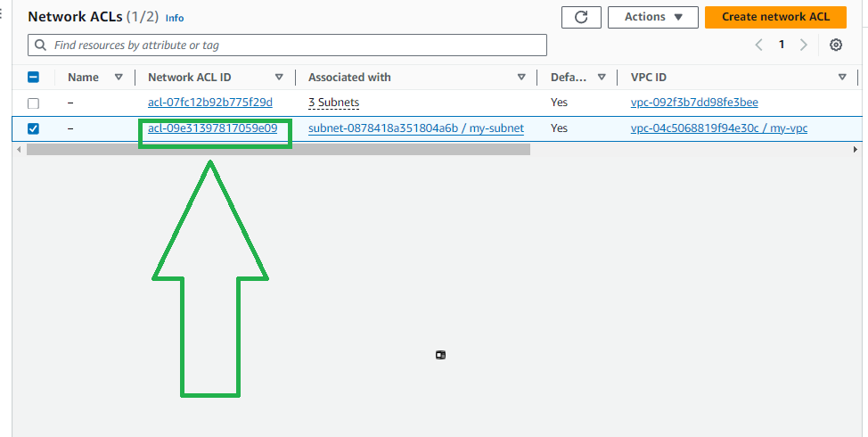This screenshot has height=437, width=868.
Task: Click the search magnifier icon
Action: pos(40,45)
